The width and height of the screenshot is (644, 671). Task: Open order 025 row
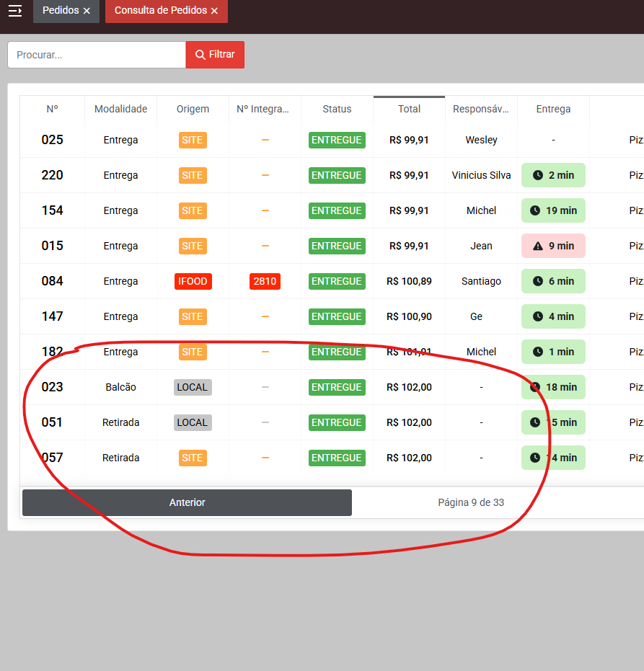pos(52,140)
